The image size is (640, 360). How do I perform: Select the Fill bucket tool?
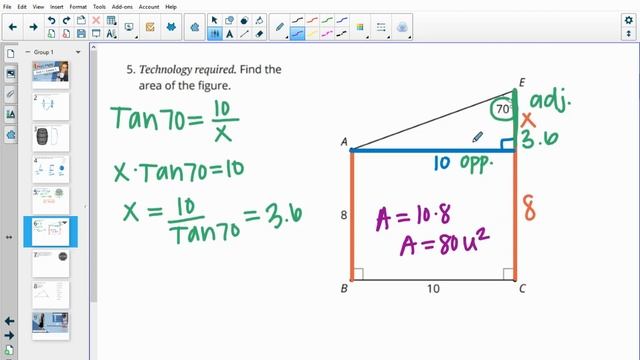(x=259, y=20)
